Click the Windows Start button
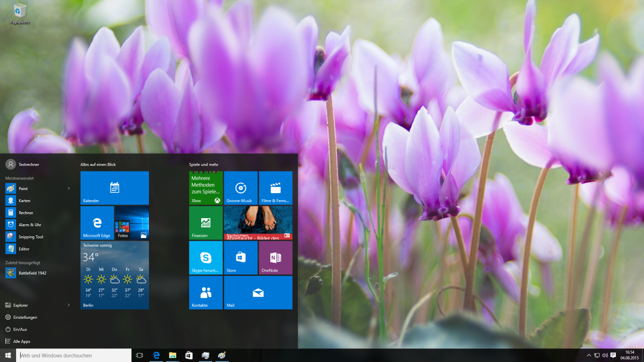The width and height of the screenshot is (644, 362). [8, 355]
